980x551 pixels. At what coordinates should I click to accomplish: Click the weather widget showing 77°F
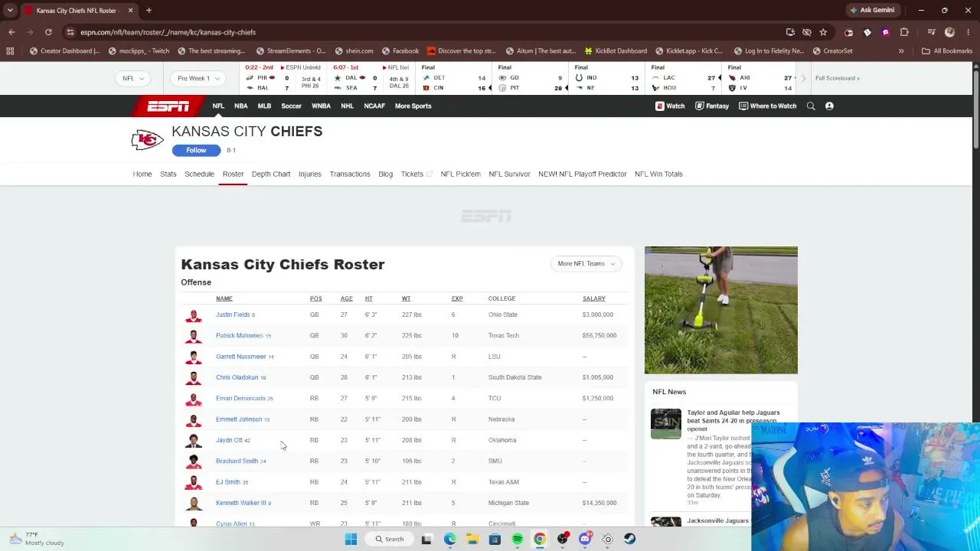[35, 539]
